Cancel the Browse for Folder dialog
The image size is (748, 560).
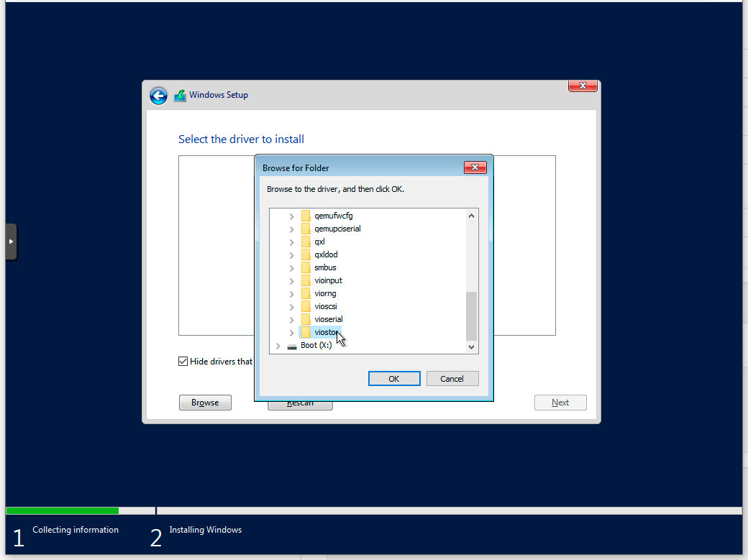pyautogui.click(x=452, y=378)
